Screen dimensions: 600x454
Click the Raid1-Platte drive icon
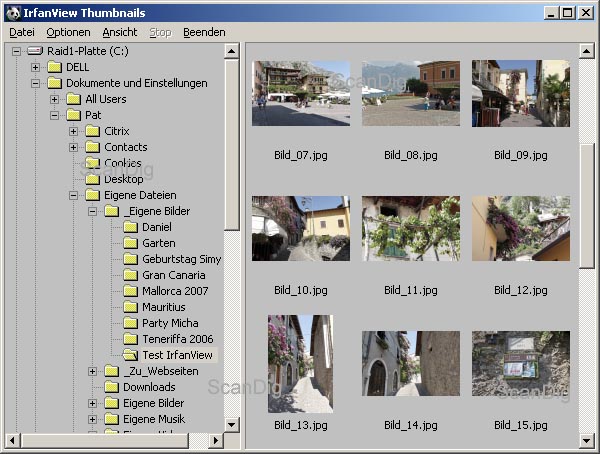tap(35, 51)
